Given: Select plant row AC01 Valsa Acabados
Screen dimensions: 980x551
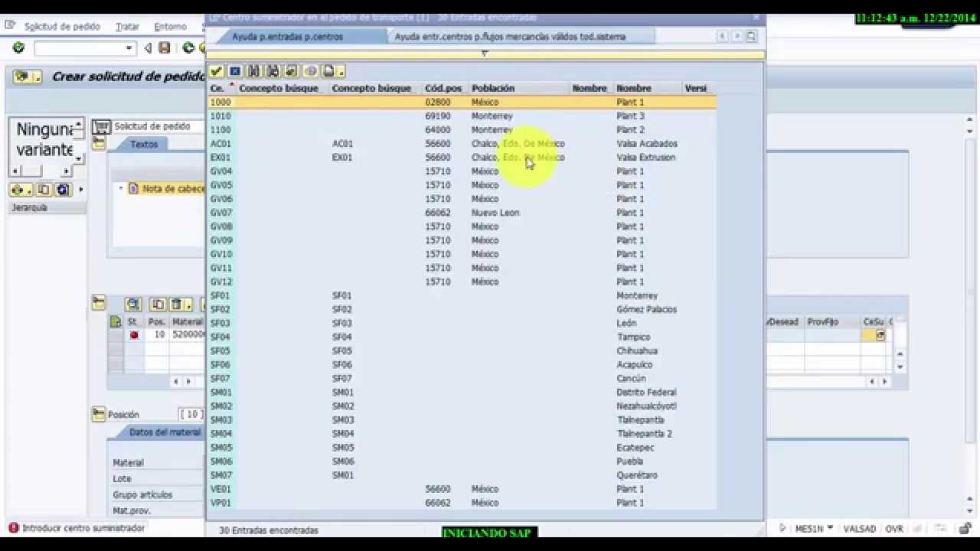Looking at the screenshot, I should [x=462, y=144].
